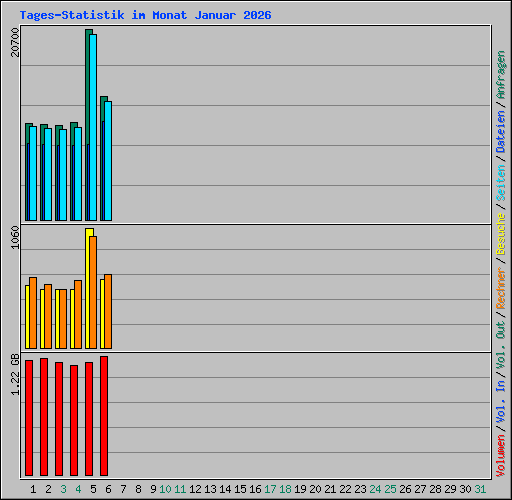The height and width of the screenshot is (500, 512).
Task: Click the red Volumen bar for day 2
Action: [x=44, y=417]
